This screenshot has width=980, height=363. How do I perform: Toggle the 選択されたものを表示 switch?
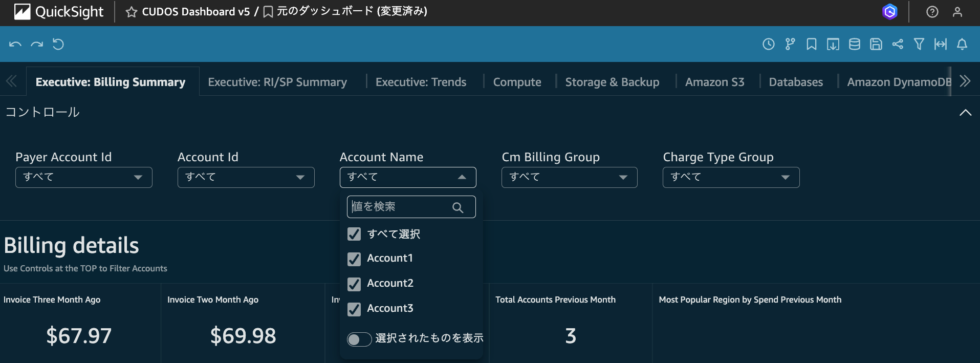[x=359, y=339]
